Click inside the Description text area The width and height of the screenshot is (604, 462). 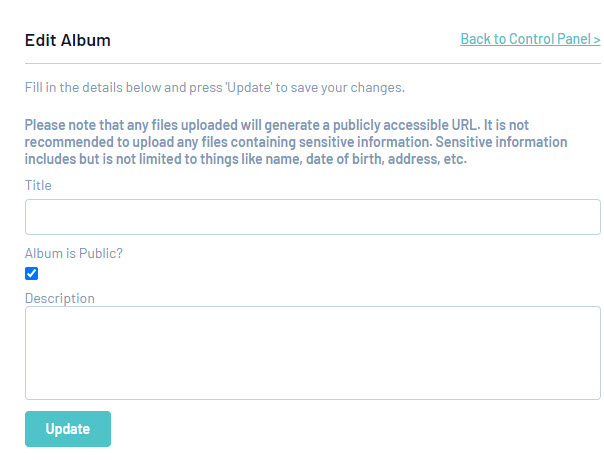tap(312, 353)
